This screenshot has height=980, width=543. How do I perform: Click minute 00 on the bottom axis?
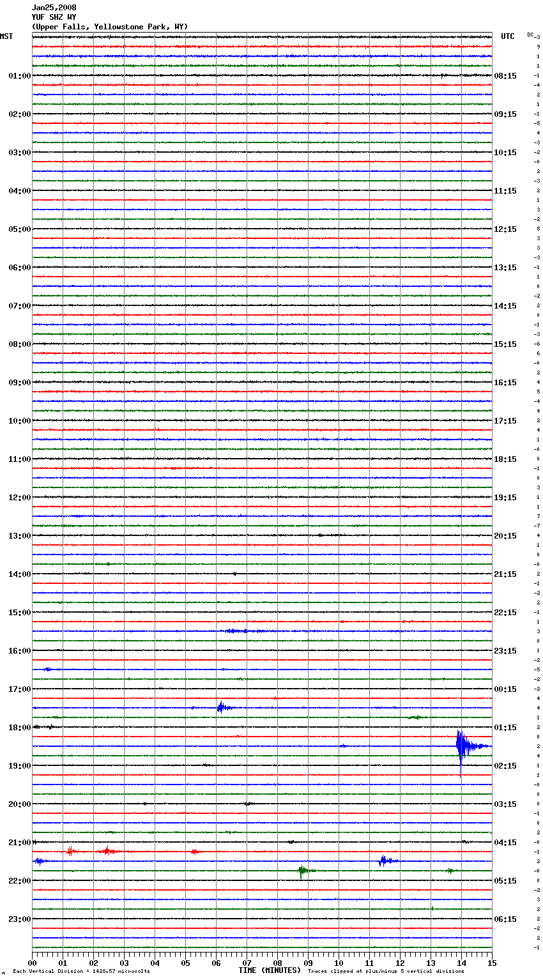[x=32, y=963]
